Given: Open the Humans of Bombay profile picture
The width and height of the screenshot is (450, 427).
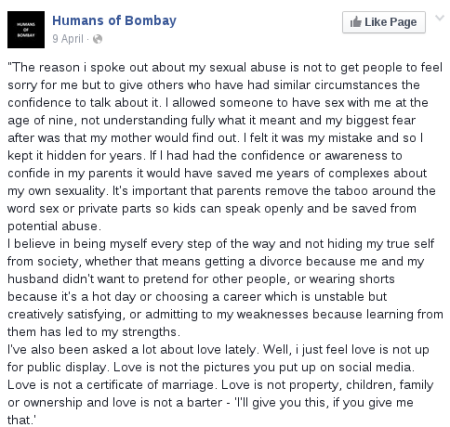Looking at the screenshot, I should (26, 30).
